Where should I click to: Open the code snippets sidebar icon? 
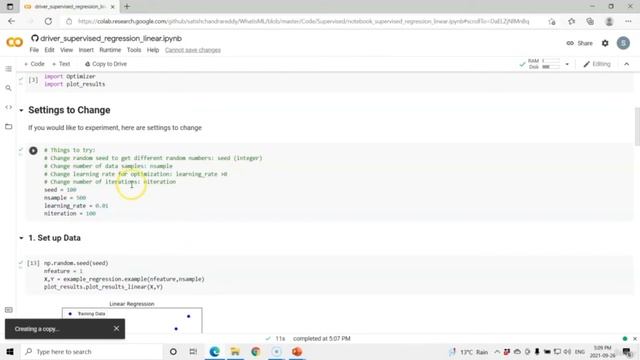pyautogui.click(x=9, y=107)
